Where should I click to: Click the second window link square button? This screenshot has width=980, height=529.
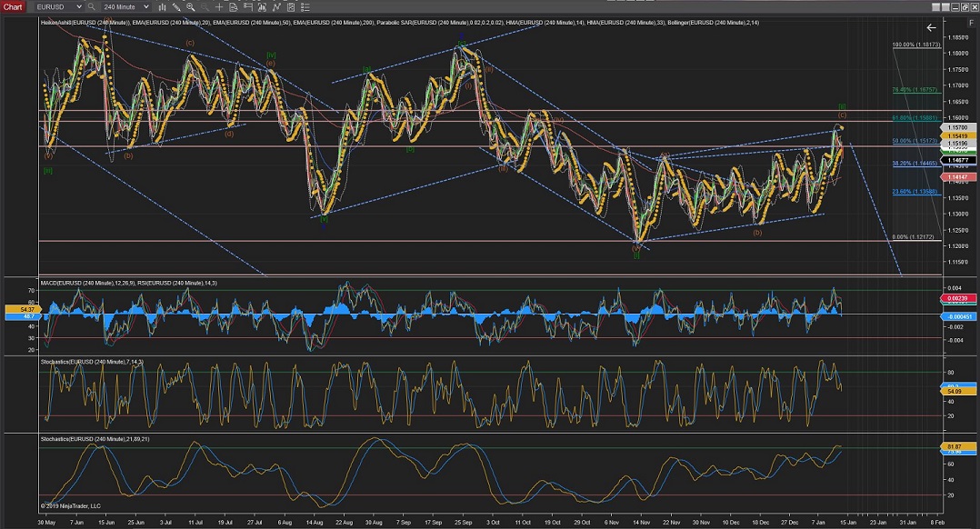(945, 7)
